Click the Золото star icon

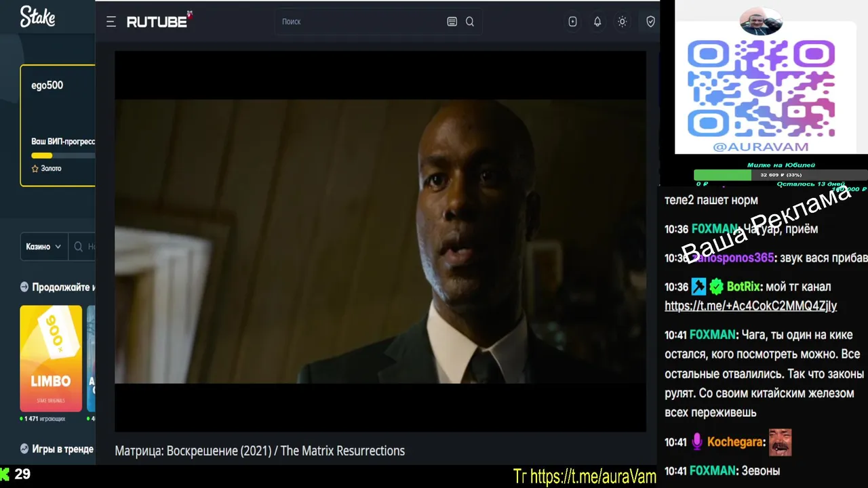[35, 169]
